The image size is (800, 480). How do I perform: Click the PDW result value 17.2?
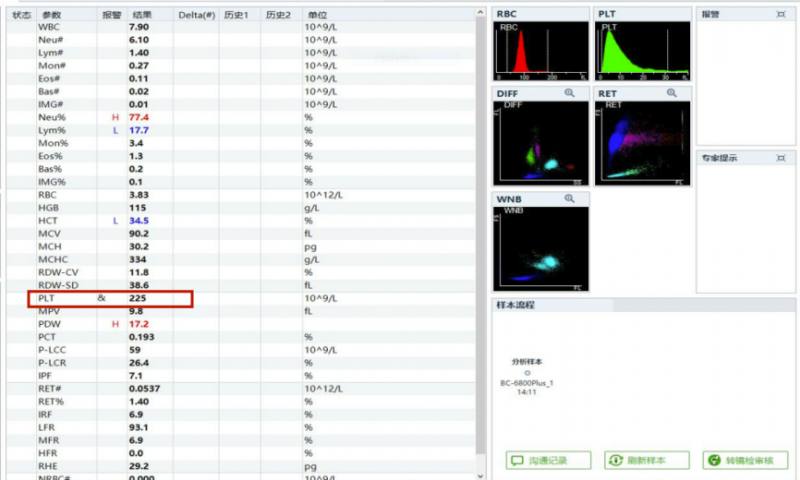pyautogui.click(x=139, y=324)
